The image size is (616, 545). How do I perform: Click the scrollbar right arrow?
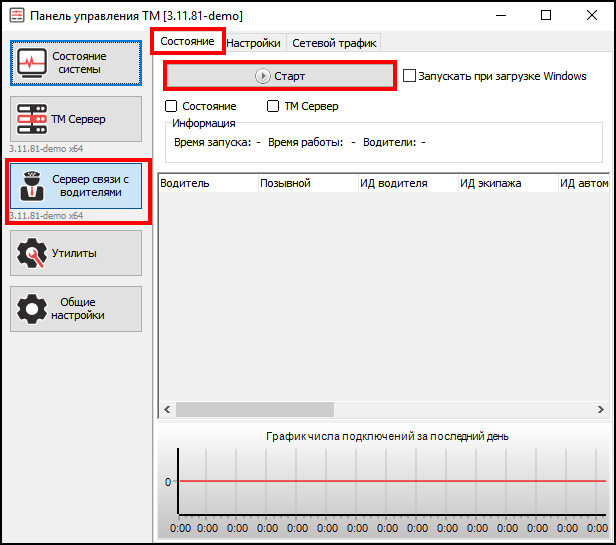(600, 409)
